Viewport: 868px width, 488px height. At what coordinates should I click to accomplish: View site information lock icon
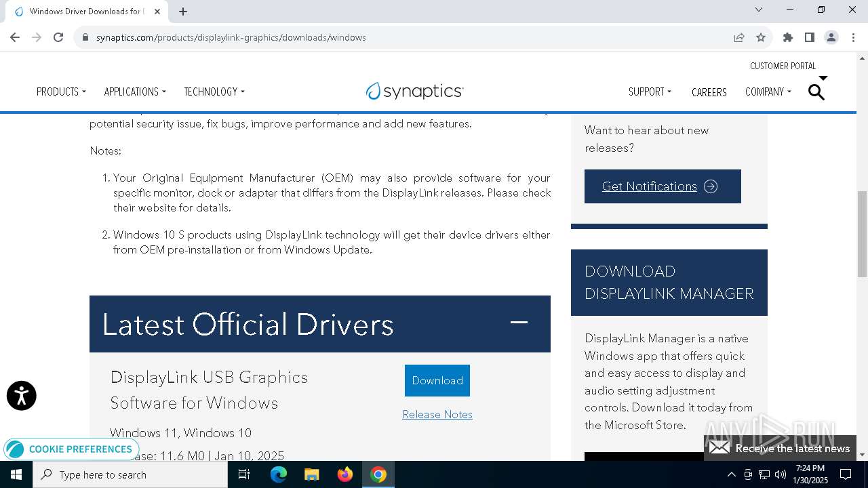(x=85, y=37)
